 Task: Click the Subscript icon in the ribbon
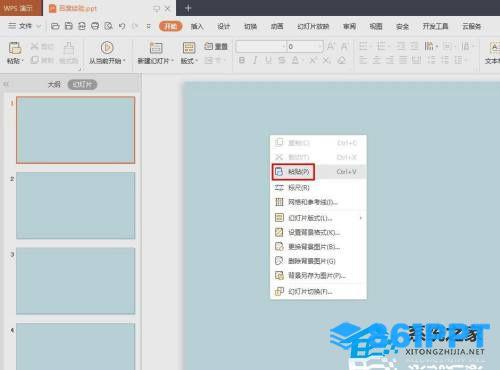(327, 60)
